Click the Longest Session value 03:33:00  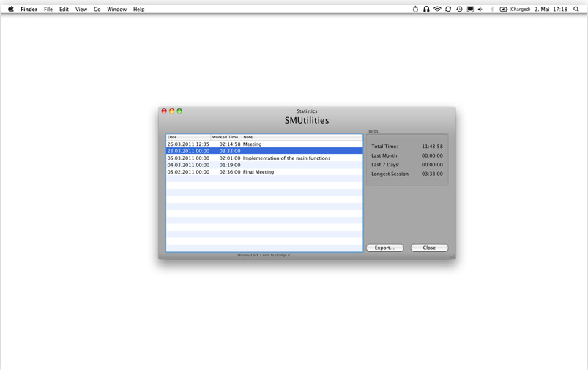(x=432, y=174)
